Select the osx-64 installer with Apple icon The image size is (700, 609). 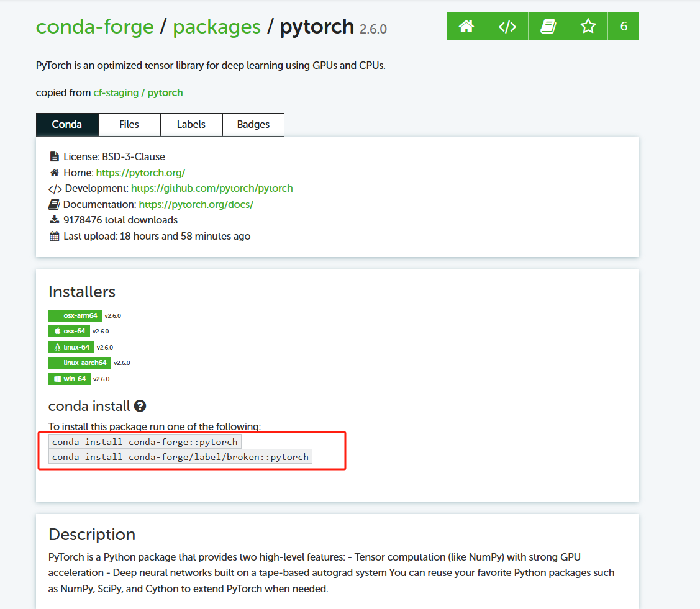(69, 331)
